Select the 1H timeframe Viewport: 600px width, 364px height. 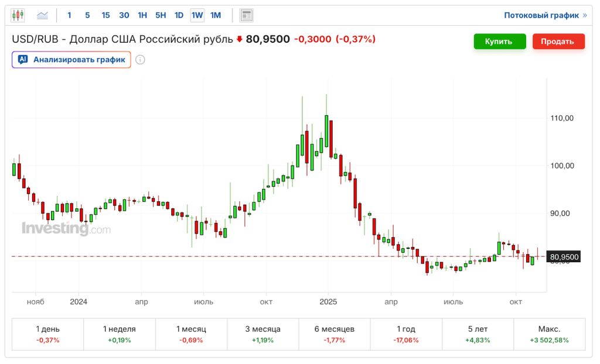pyautogui.click(x=142, y=15)
